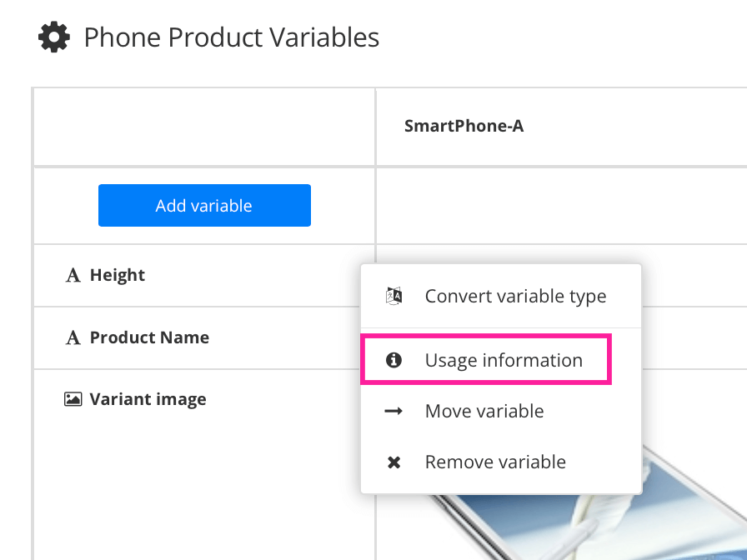Click the image icon next to Variant image
The width and height of the screenshot is (747, 560).
[x=73, y=399]
